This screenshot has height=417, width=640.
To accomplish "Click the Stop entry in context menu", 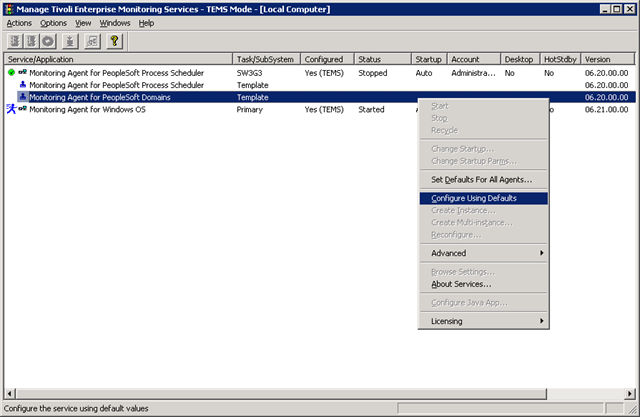I will (484, 118).
